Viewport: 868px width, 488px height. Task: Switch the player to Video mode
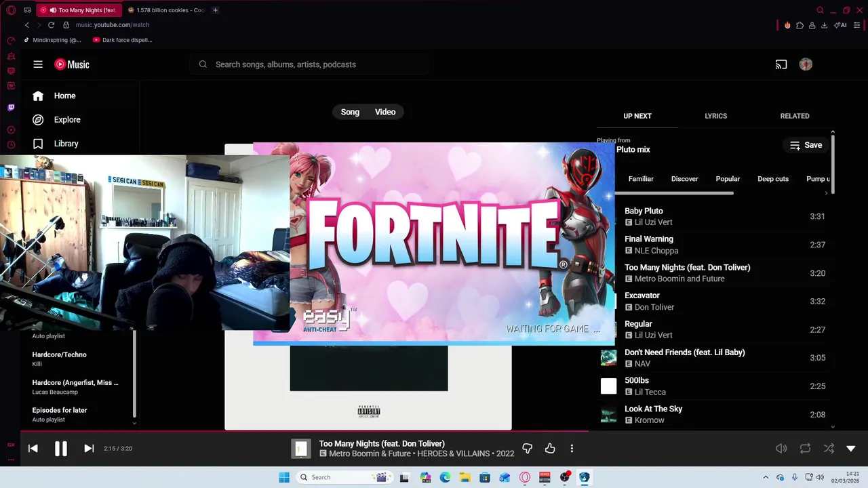click(385, 112)
